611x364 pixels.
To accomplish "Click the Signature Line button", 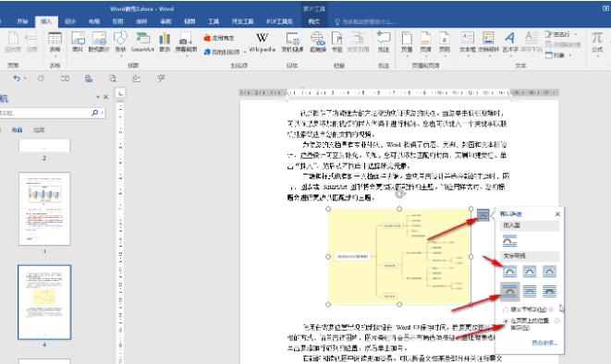I will [558, 34].
